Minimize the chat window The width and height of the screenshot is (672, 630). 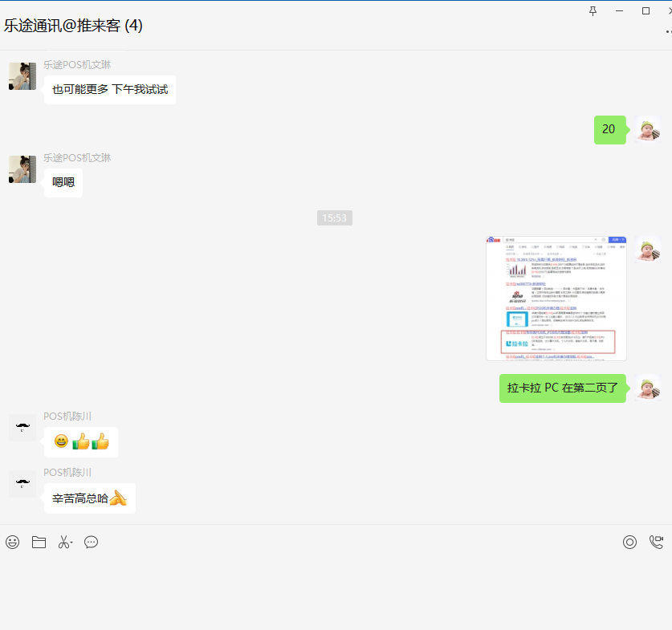[619, 10]
